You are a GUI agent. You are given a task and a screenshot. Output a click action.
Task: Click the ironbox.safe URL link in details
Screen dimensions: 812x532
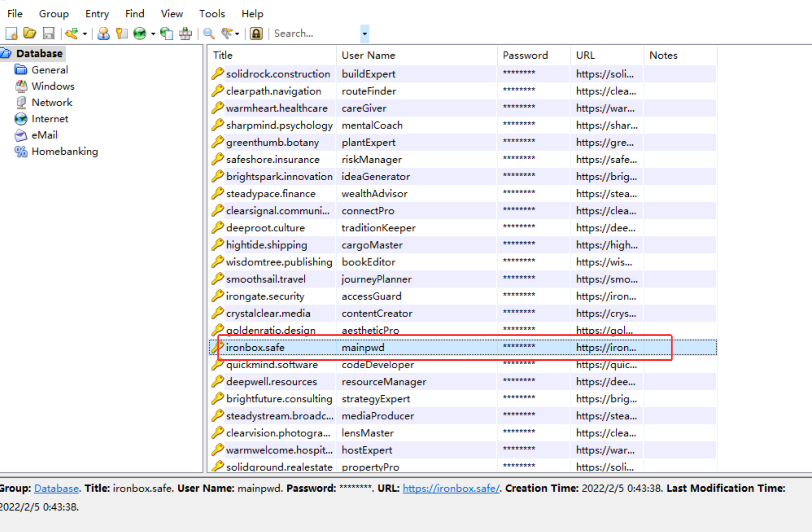pos(451,488)
